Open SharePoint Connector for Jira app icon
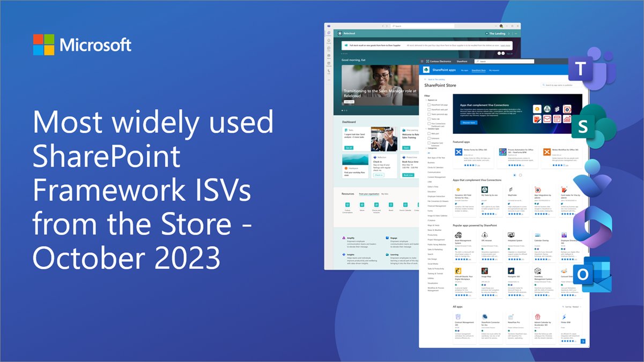 [484, 317]
